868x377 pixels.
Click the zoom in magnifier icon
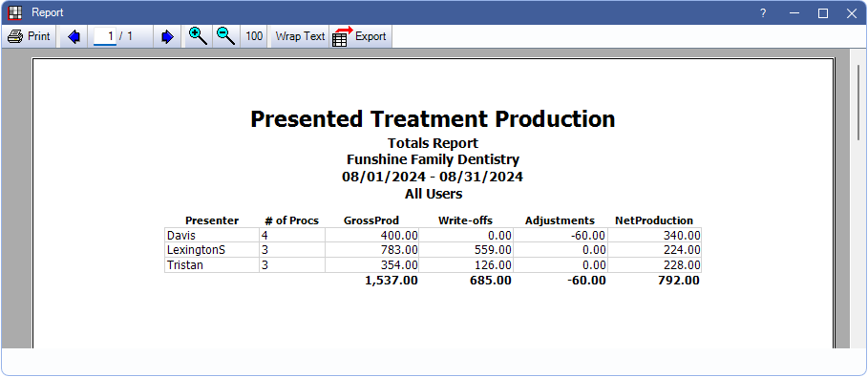[198, 36]
